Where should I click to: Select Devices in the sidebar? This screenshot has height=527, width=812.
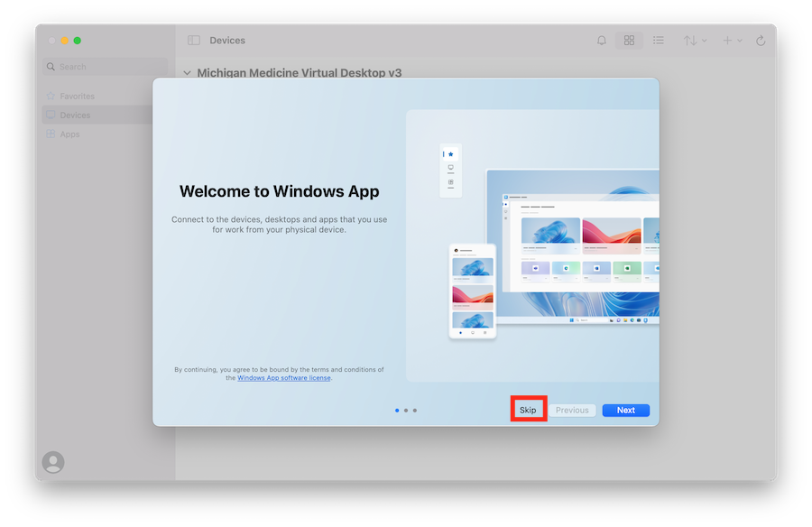tap(75, 116)
